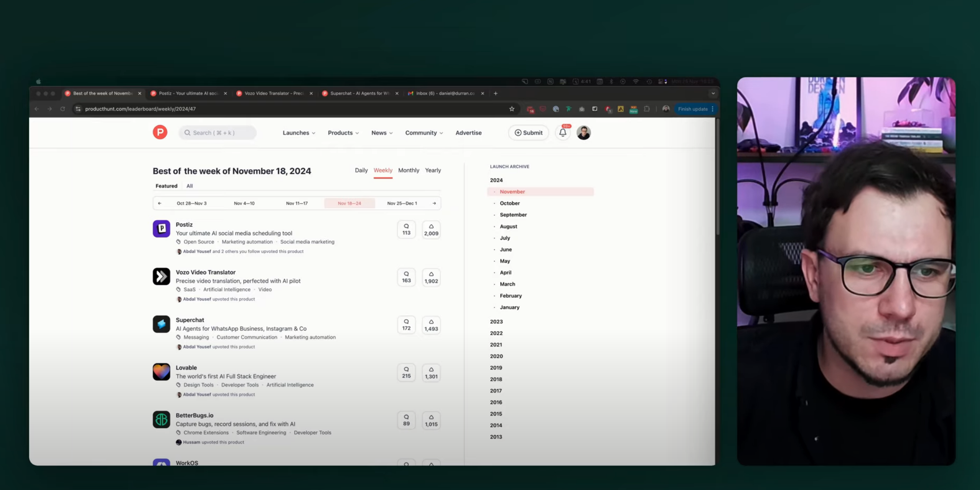
Task: Select the Featured filter
Action: pyautogui.click(x=166, y=186)
